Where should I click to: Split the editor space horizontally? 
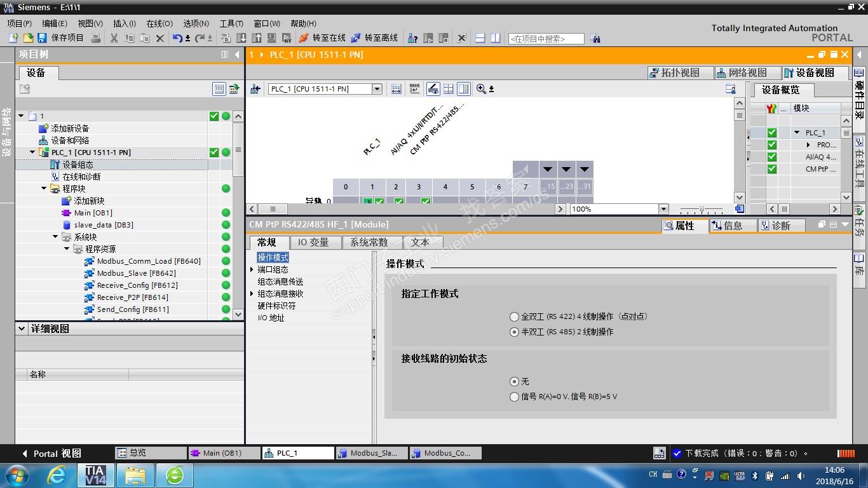[x=480, y=38]
